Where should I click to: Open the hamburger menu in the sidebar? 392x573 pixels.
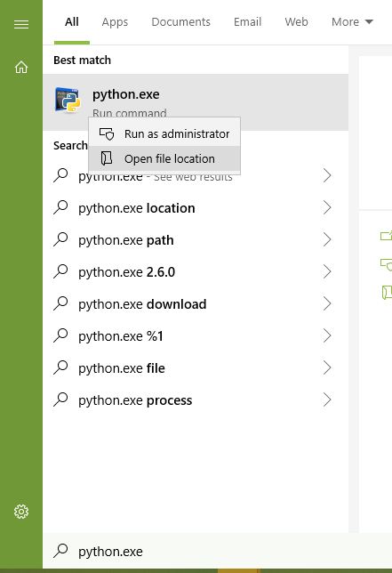point(21,25)
